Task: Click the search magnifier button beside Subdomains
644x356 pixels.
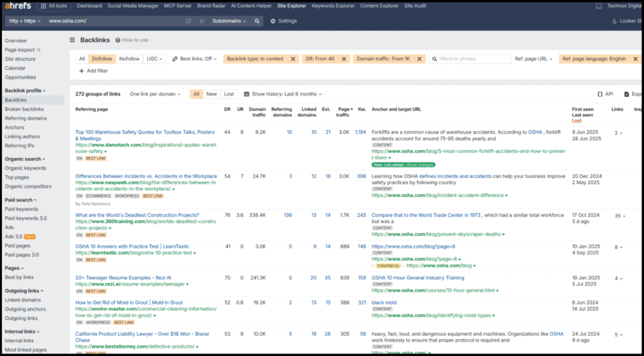Action: 257,21
